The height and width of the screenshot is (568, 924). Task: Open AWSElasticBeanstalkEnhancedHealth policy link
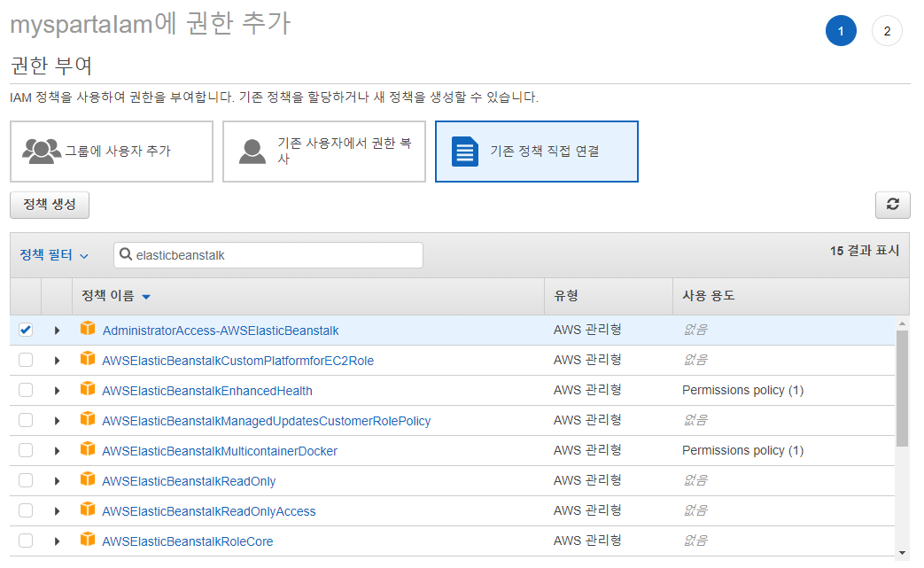pyautogui.click(x=207, y=391)
